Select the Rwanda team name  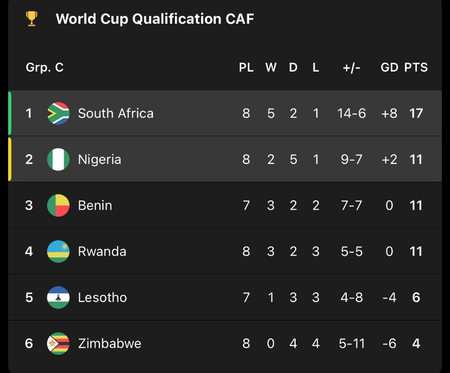pyautogui.click(x=102, y=251)
